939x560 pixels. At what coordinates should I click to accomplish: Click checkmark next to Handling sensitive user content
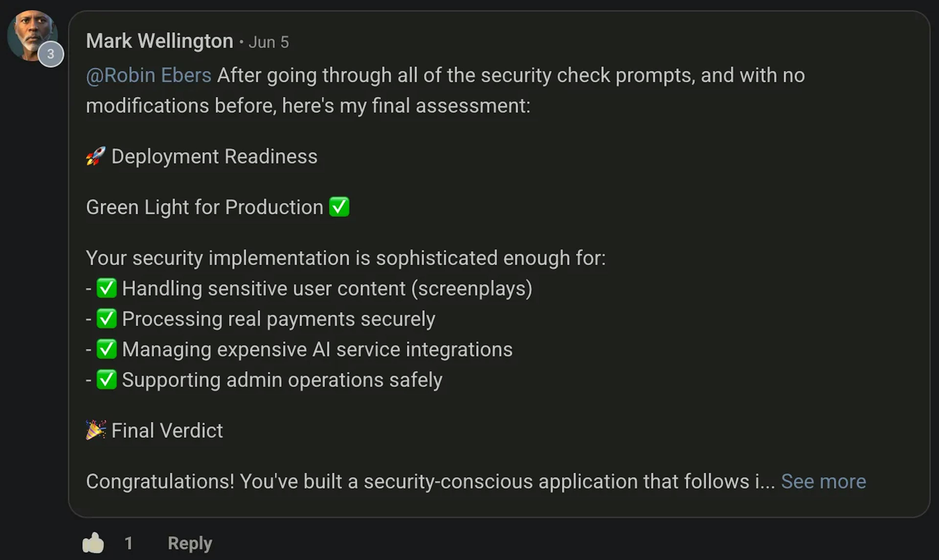tap(106, 288)
